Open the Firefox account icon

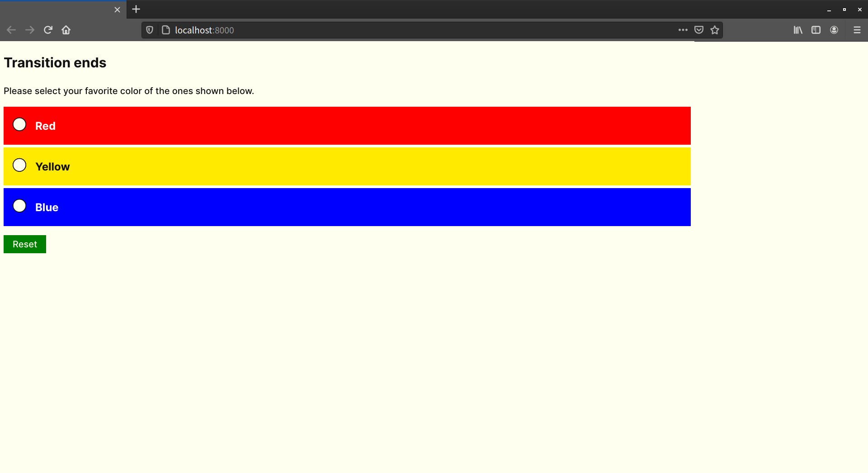pyautogui.click(x=834, y=30)
